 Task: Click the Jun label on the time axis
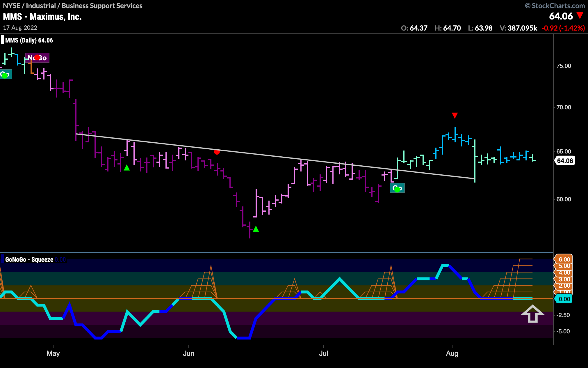click(x=188, y=353)
